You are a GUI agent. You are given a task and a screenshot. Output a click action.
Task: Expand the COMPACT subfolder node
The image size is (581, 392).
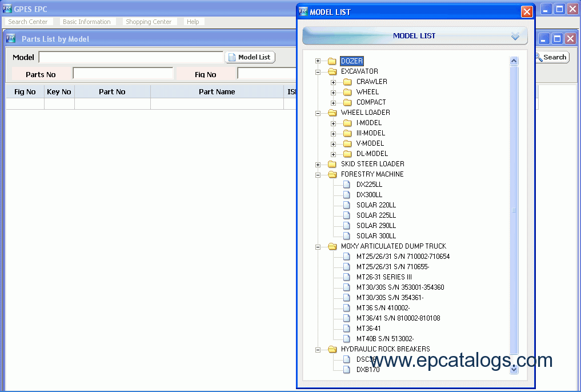click(334, 103)
